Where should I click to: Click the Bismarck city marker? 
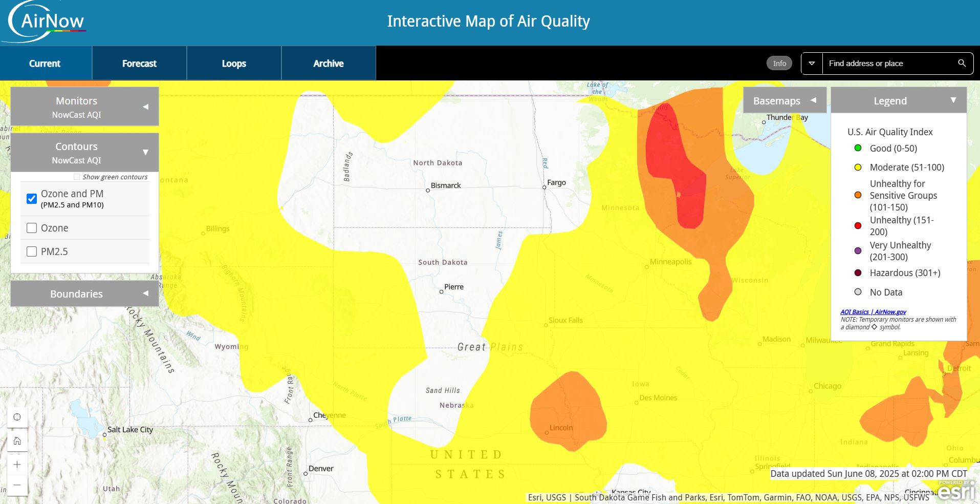tap(428, 191)
